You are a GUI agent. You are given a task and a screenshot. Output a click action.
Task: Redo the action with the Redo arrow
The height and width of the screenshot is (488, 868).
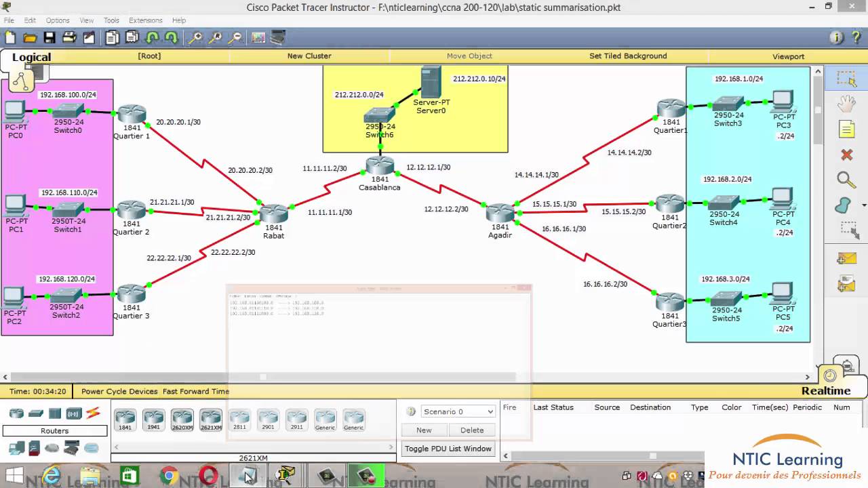pos(172,38)
